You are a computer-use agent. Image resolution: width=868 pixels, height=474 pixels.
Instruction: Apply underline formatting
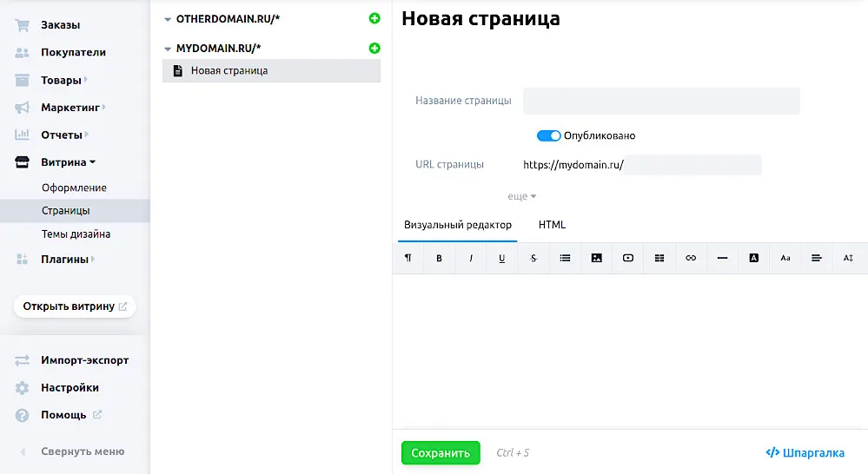point(502,258)
